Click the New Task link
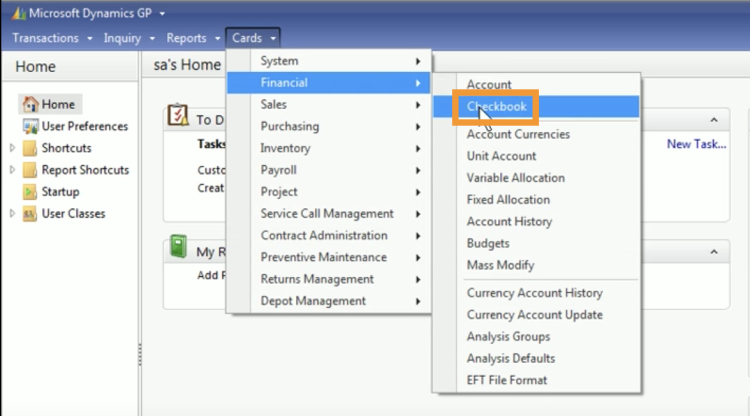This screenshot has width=750, height=416. (696, 144)
